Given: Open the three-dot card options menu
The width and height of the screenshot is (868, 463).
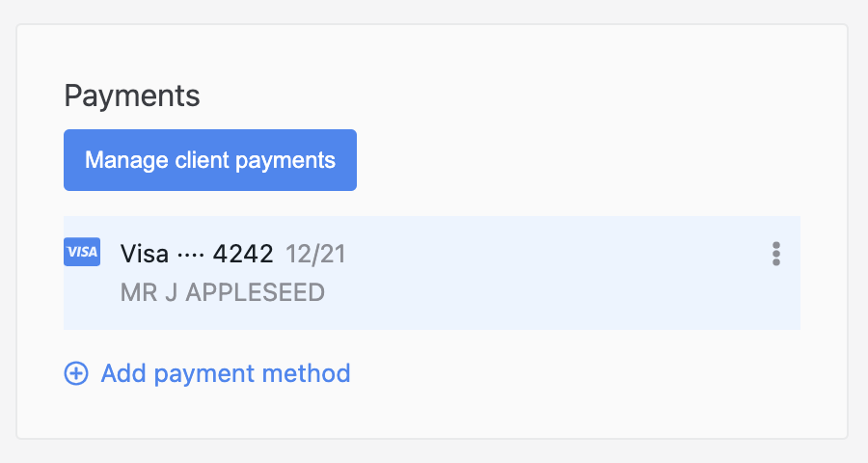Looking at the screenshot, I should [775, 254].
